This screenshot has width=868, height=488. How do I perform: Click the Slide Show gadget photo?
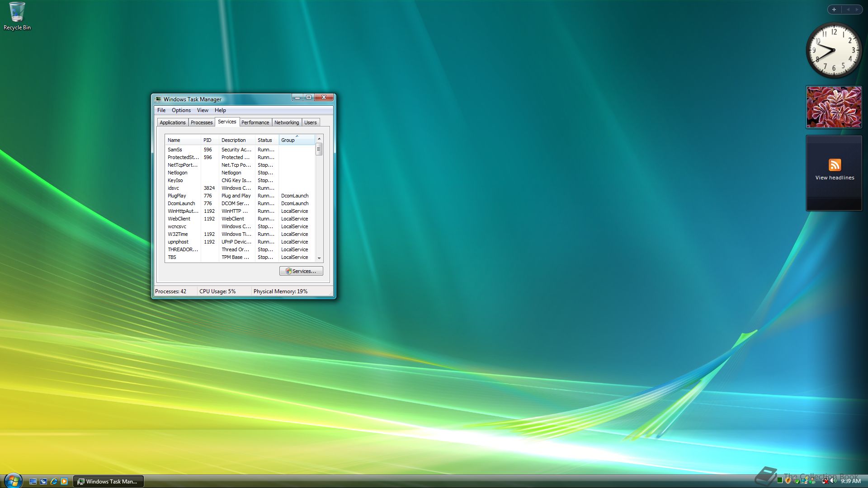click(834, 107)
